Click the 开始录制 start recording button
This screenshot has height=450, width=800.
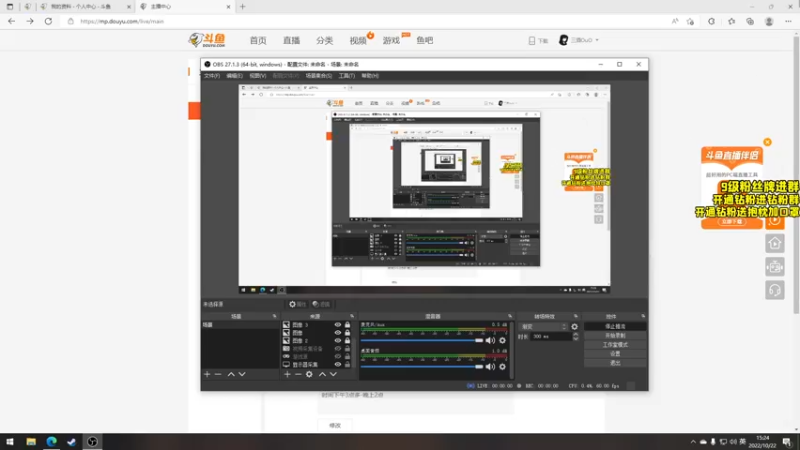pos(615,336)
